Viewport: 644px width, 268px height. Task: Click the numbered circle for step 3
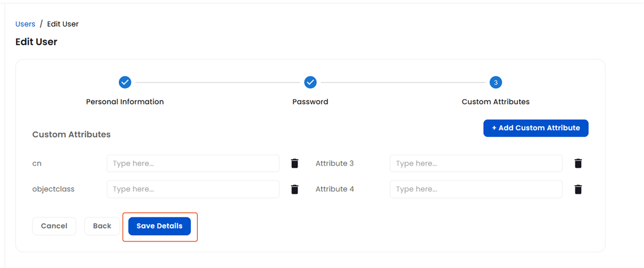point(495,82)
